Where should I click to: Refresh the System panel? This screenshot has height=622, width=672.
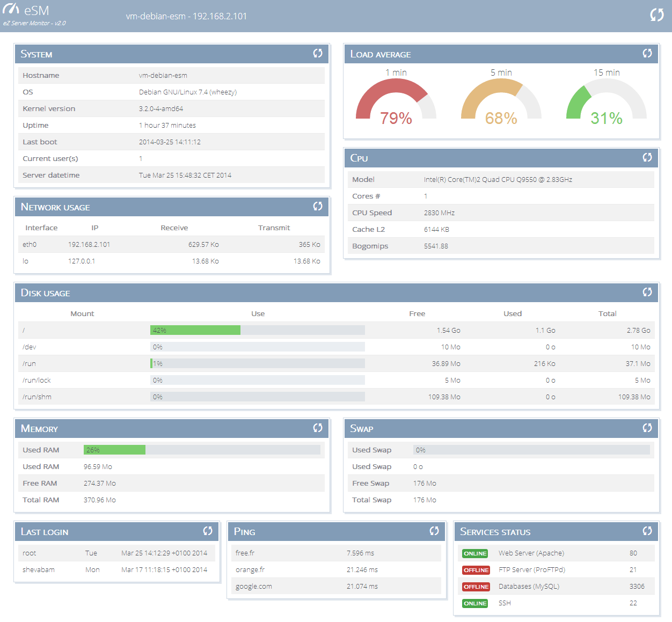(x=318, y=53)
